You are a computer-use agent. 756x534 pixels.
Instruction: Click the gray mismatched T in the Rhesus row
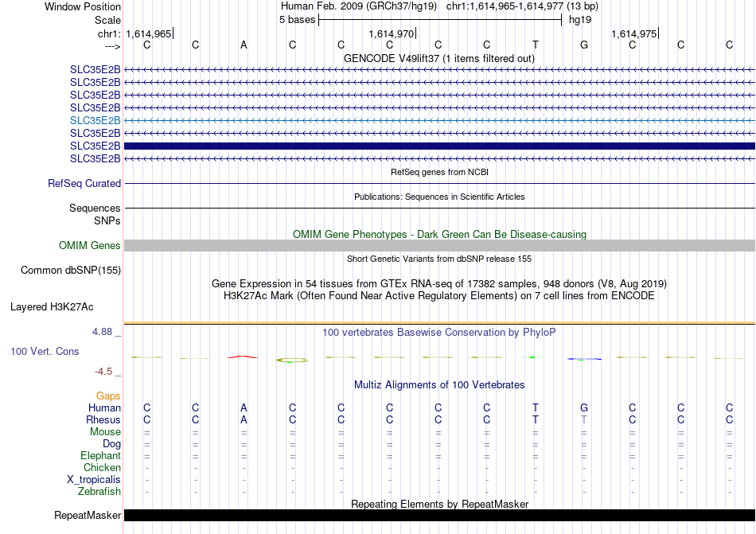pos(584,419)
